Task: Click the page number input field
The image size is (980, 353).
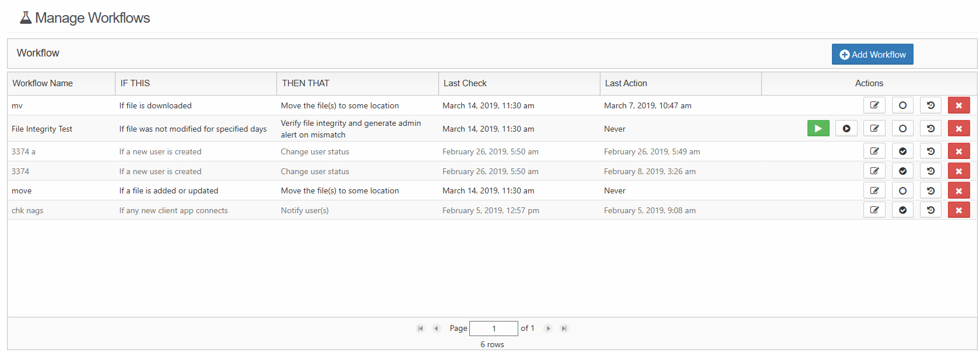Action: (494, 329)
